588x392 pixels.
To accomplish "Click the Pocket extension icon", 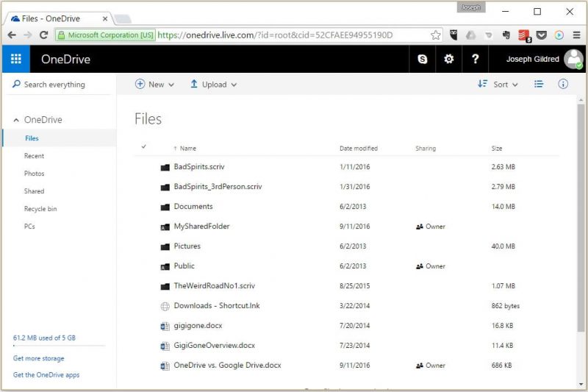I will point(541,35).
